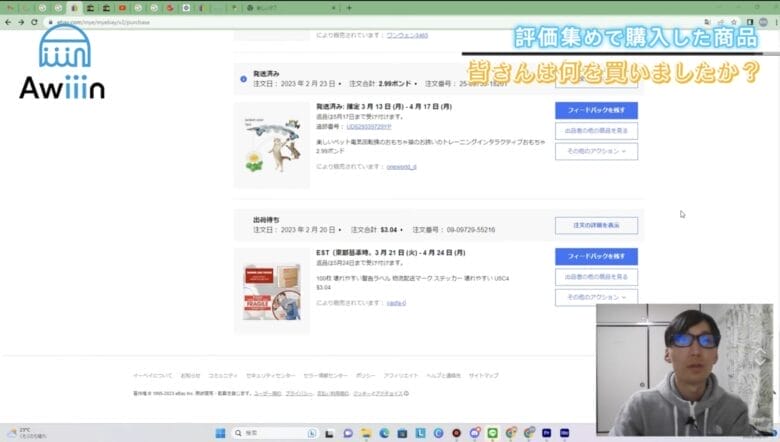Screen dimensions: 780x442
Task: Open the green LINE app on the taskbar
Action: click(492, 433)
